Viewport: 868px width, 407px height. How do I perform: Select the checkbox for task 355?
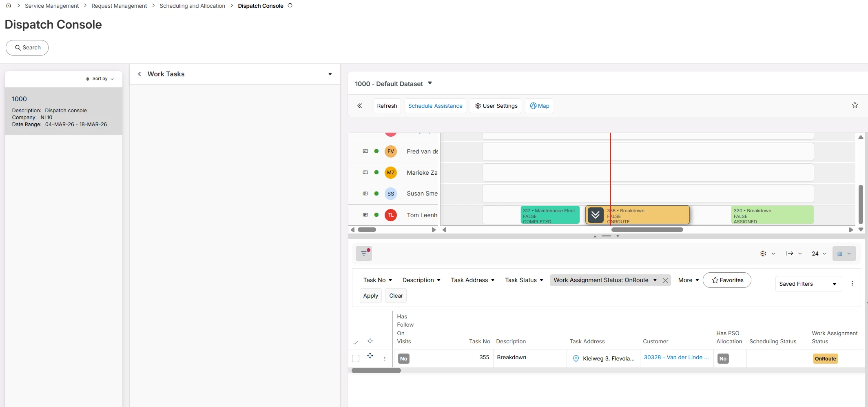[356, 358]
